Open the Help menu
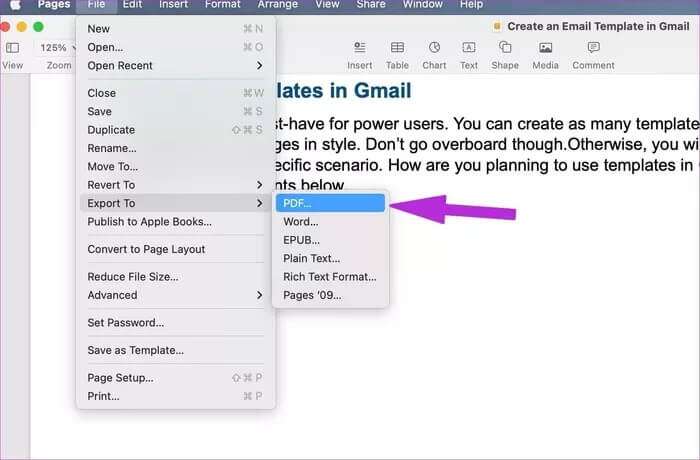The image size is (700, 460). (471, 5)
